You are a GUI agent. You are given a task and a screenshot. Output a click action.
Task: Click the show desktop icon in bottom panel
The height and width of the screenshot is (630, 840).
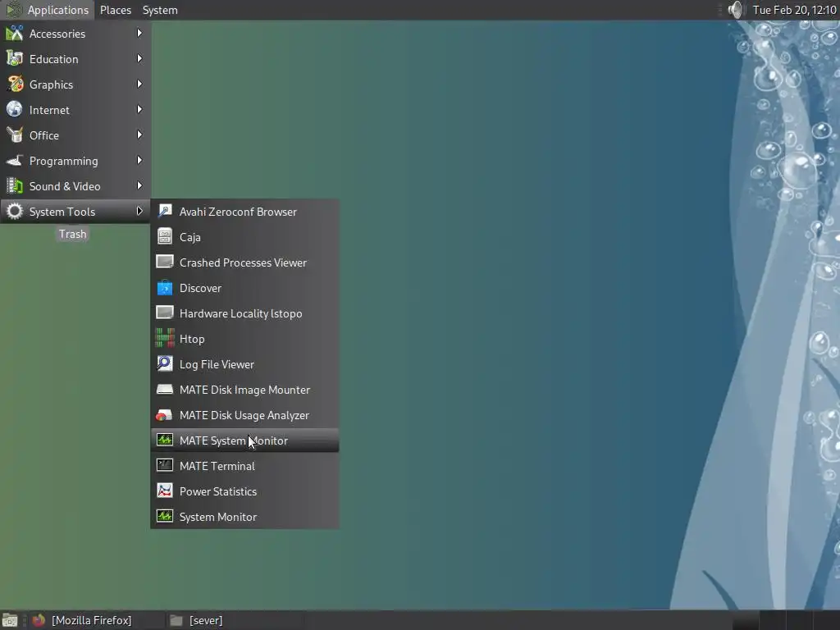click(x=10, y=620)
